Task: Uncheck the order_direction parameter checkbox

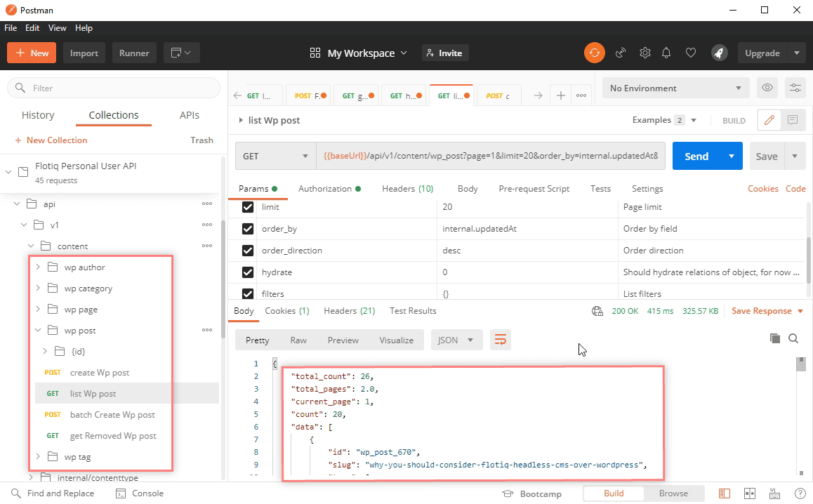Action: (x=248, y=251)
